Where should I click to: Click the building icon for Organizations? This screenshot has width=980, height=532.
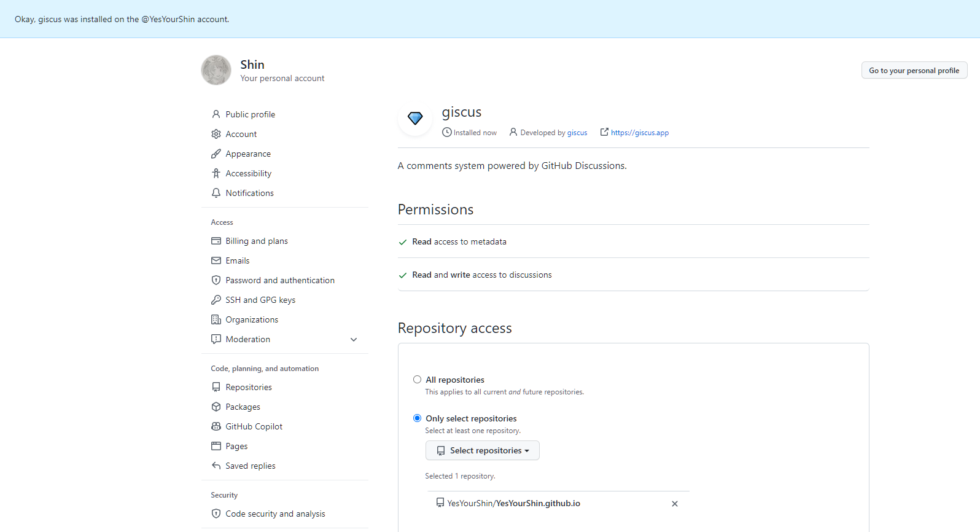pyautogui.click(x=216, y=319)
